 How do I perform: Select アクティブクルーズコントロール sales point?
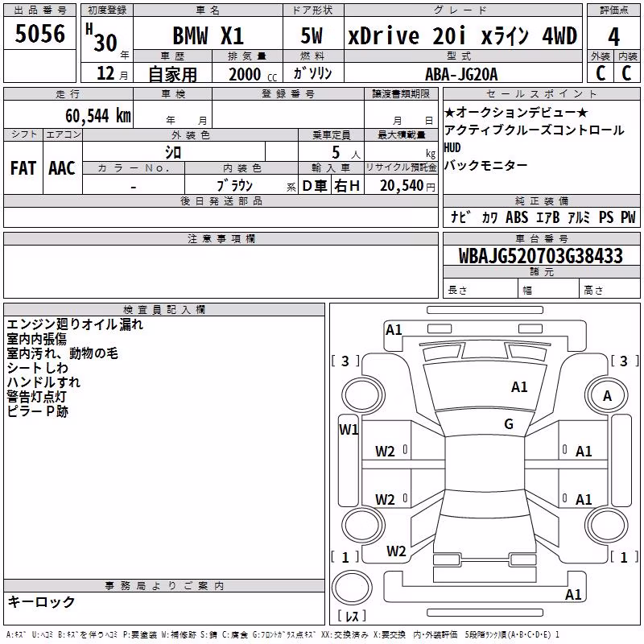pyautogui.click(x=534, y=130)
